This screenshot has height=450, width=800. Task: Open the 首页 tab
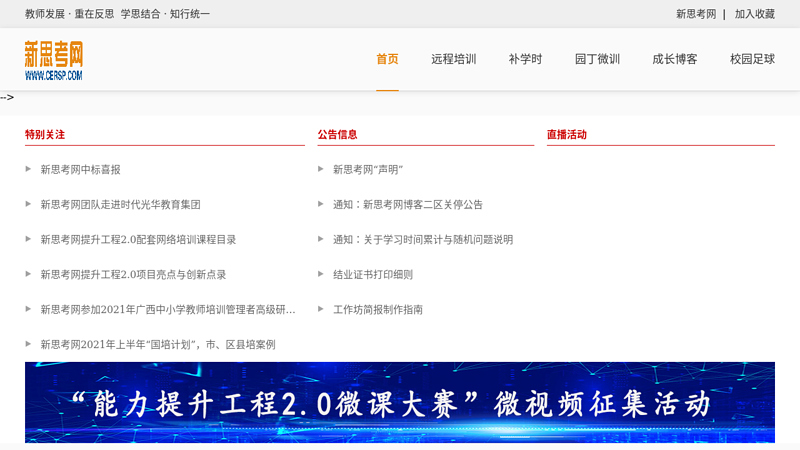coord(387,59)
